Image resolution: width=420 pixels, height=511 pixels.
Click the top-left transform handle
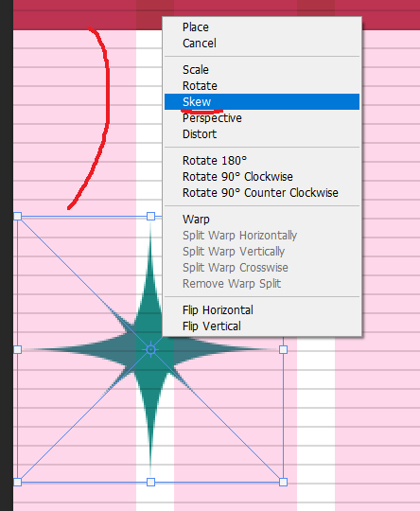tap(18, 216)
